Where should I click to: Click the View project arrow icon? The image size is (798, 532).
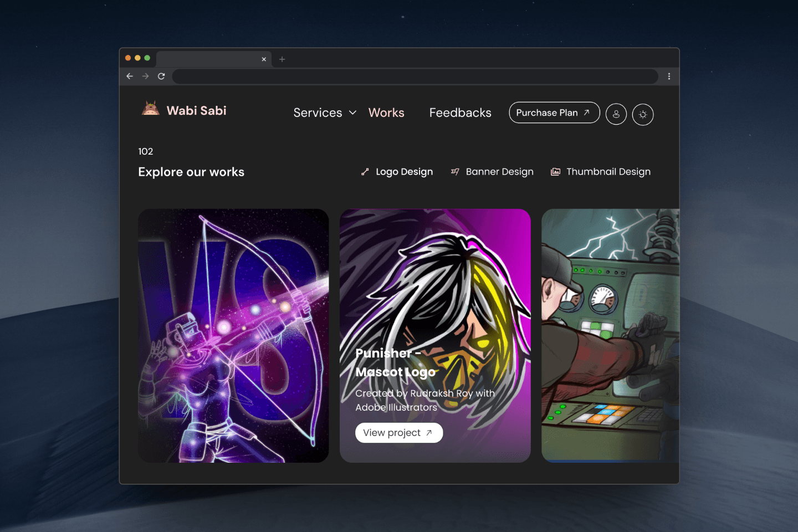tap(429, 433)
